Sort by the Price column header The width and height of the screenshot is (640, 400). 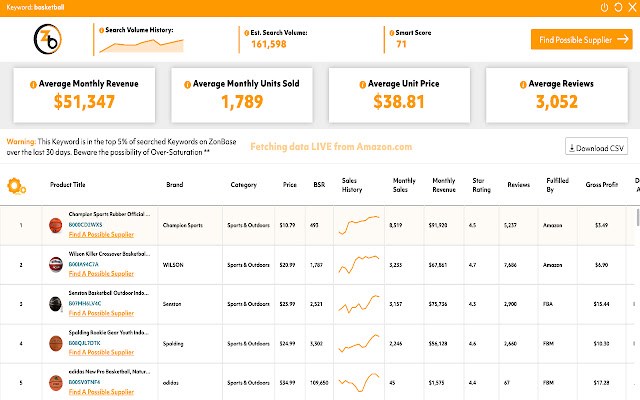tap(289, 185)
